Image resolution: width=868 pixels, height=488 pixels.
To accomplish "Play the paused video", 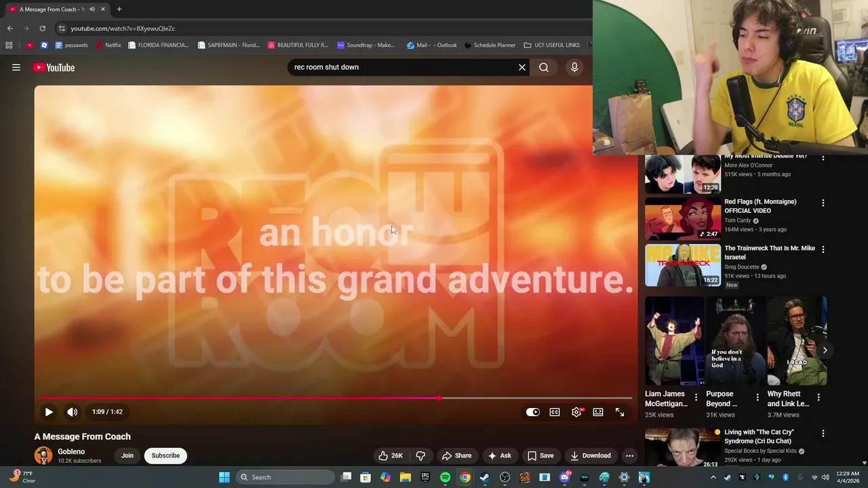I will tap(49, 411).
